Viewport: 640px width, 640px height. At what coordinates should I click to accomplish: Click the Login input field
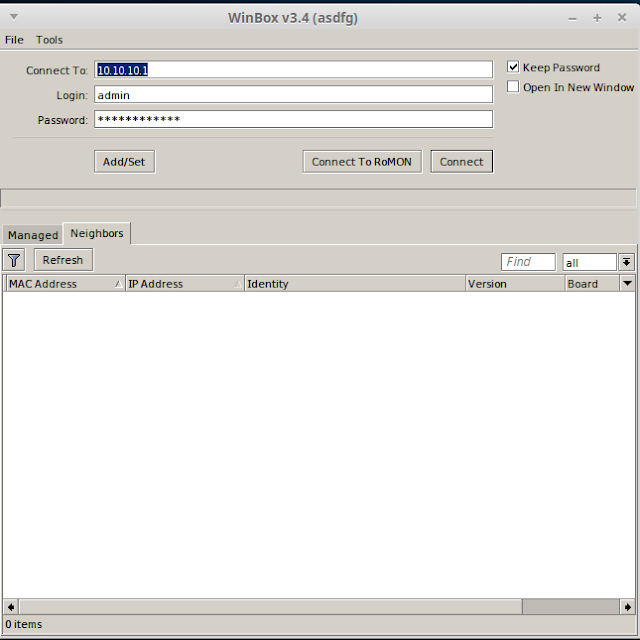pos(293,95)
